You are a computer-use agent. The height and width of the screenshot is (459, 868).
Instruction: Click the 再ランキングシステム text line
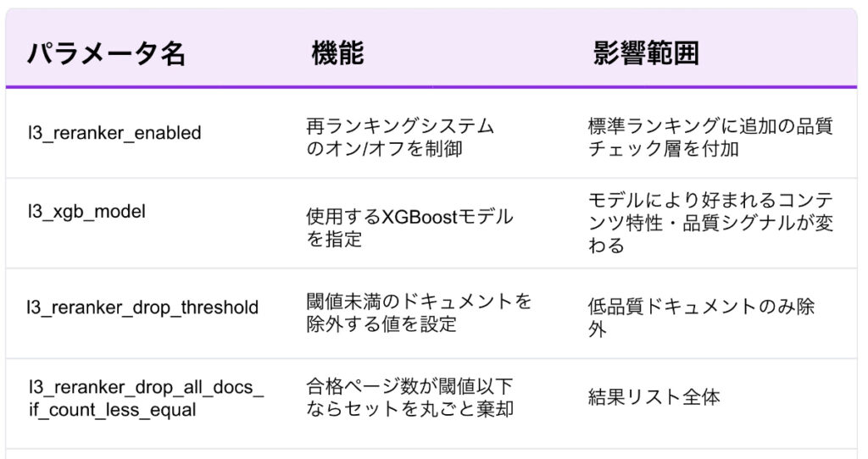coord(399,126)
